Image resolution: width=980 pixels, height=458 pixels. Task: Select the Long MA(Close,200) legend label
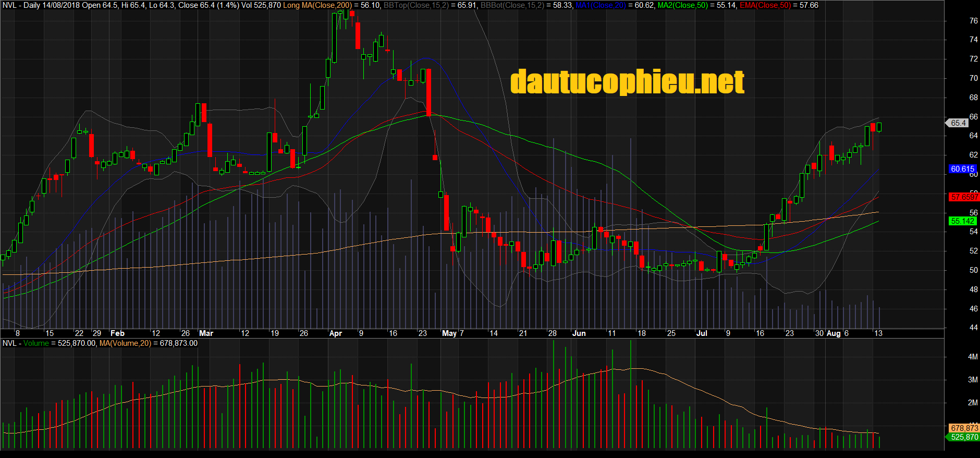tap(317, 5)
